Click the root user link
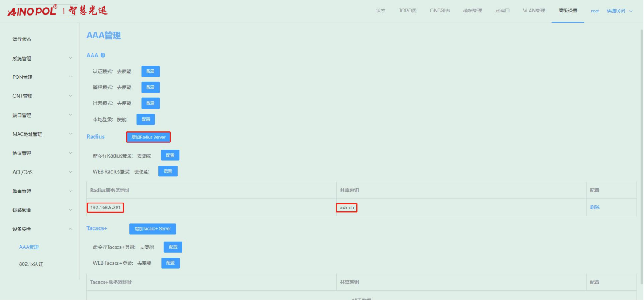The width and height of the screenshot is (644, 300). [x=595, y=11]
